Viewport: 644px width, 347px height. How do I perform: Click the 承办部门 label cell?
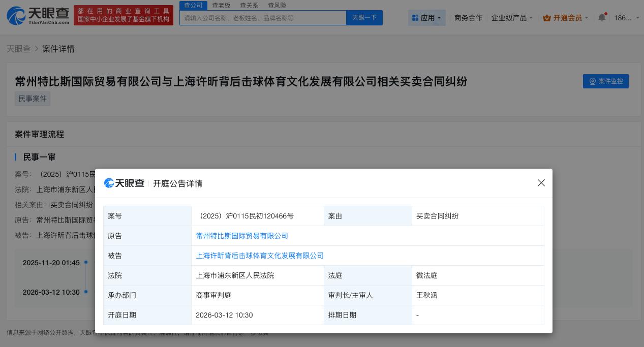[147, 295]
